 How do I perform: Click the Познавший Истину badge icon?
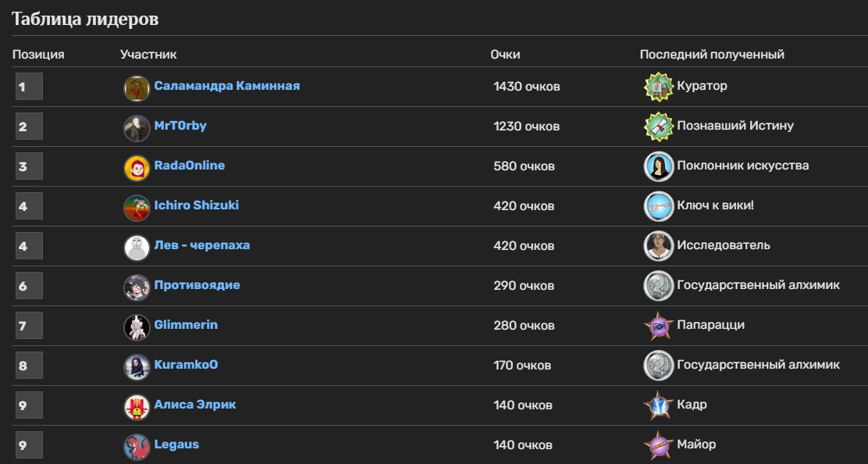point(658,127)
